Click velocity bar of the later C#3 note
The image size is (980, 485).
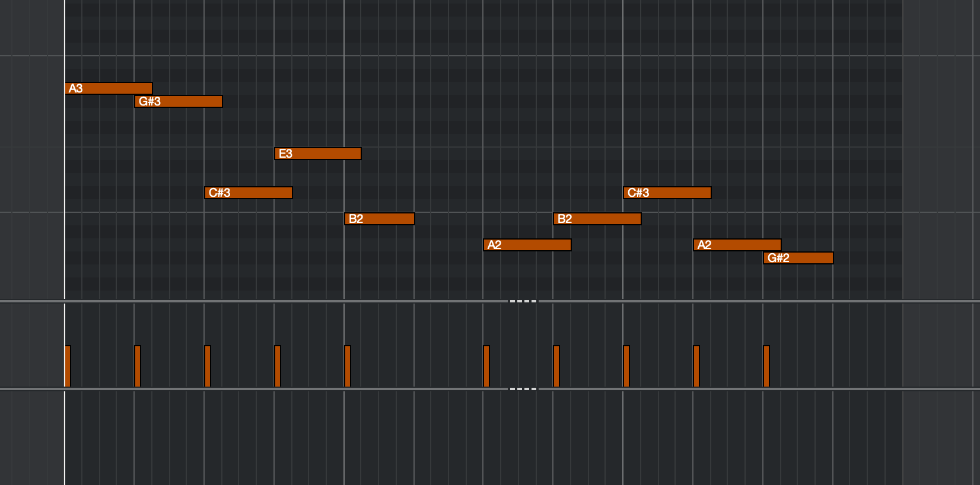[626, 366]
